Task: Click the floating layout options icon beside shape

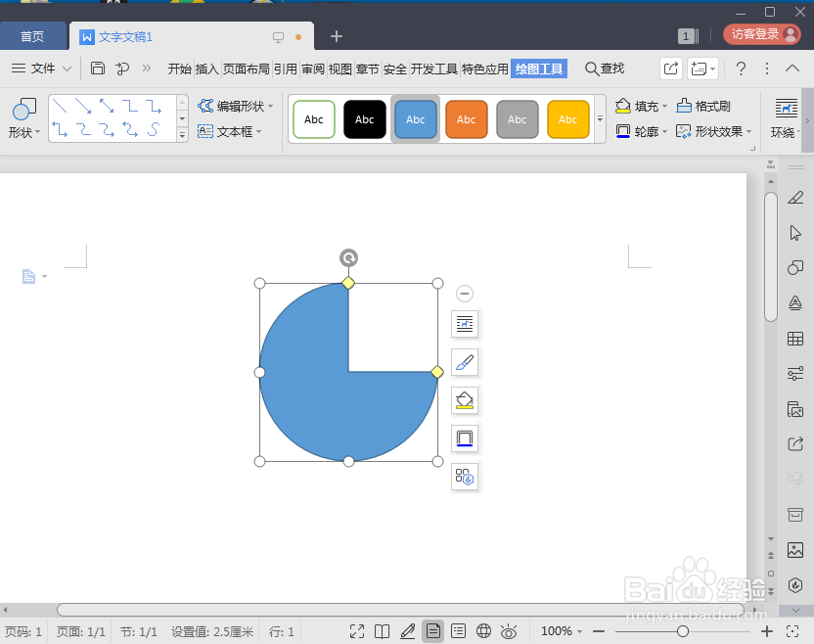Action: pos(465,324)
